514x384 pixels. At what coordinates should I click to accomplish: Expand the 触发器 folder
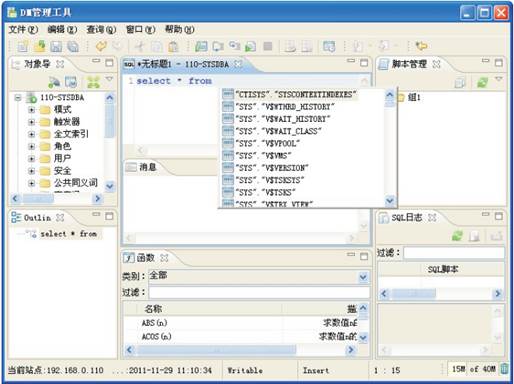31,122
